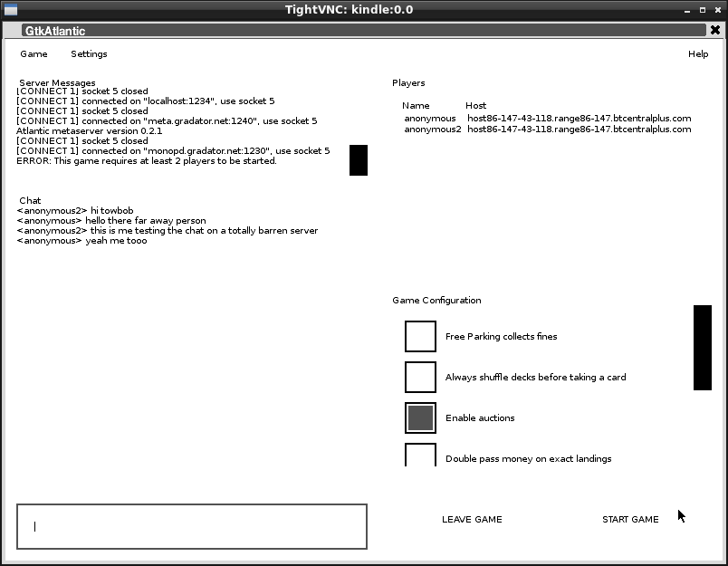The image size is (728, 566).
Task: Click the START GAME button
Action: click(x=630, y=519)
